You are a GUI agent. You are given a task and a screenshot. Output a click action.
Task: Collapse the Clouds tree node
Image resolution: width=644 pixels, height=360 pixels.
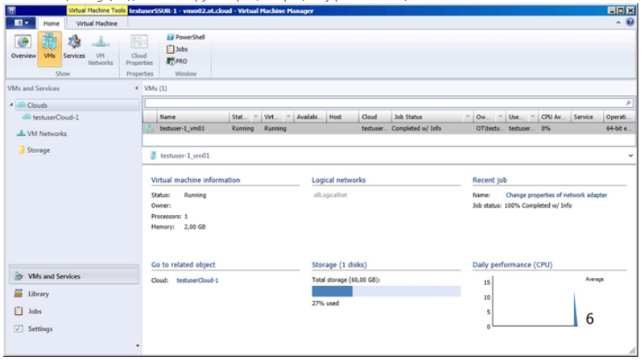pos(11,105)
